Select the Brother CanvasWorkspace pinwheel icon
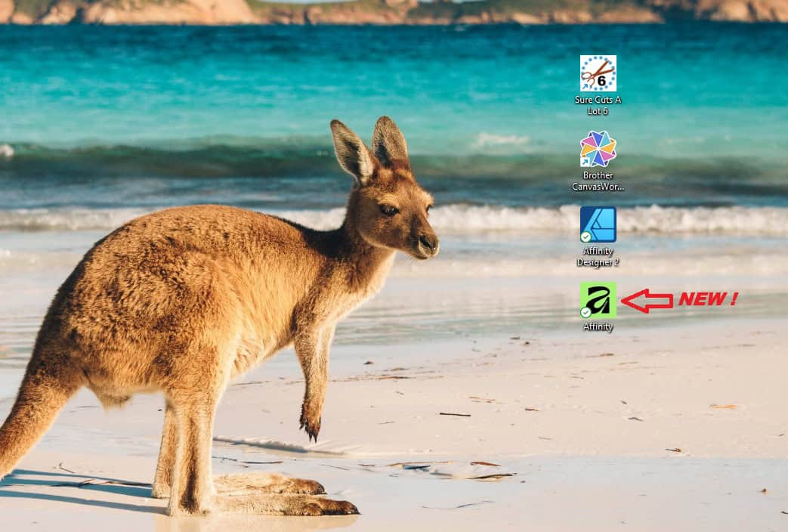 [598, 149]
